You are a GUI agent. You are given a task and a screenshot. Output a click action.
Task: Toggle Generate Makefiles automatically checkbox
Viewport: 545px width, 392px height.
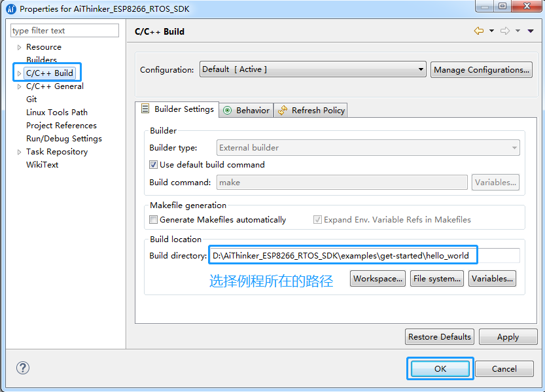click(153, 220)
